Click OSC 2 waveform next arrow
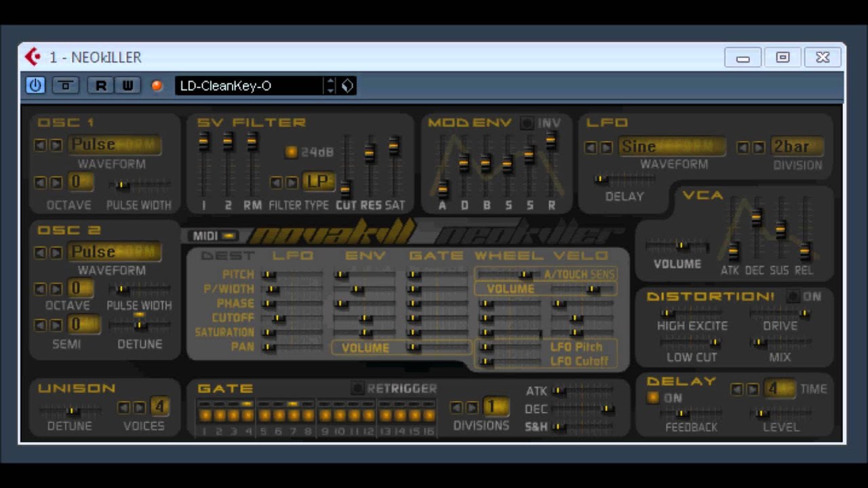 [56, 253]
